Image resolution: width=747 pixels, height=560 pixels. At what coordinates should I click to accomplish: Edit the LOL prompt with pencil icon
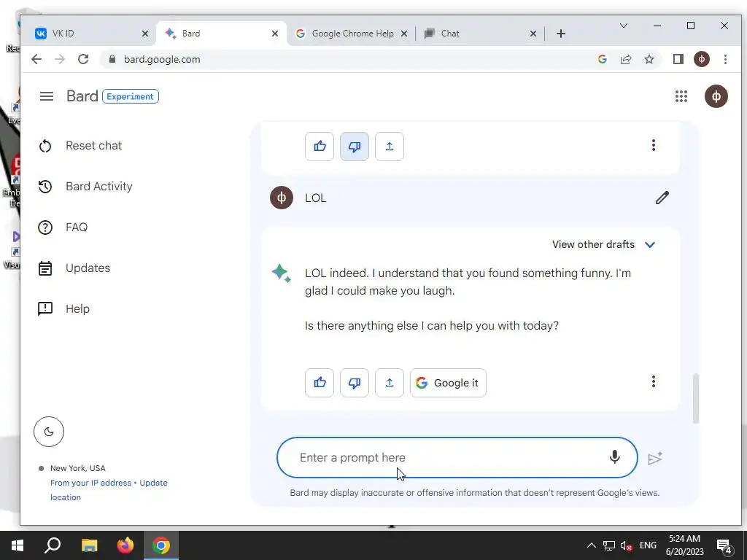[662, 198]
